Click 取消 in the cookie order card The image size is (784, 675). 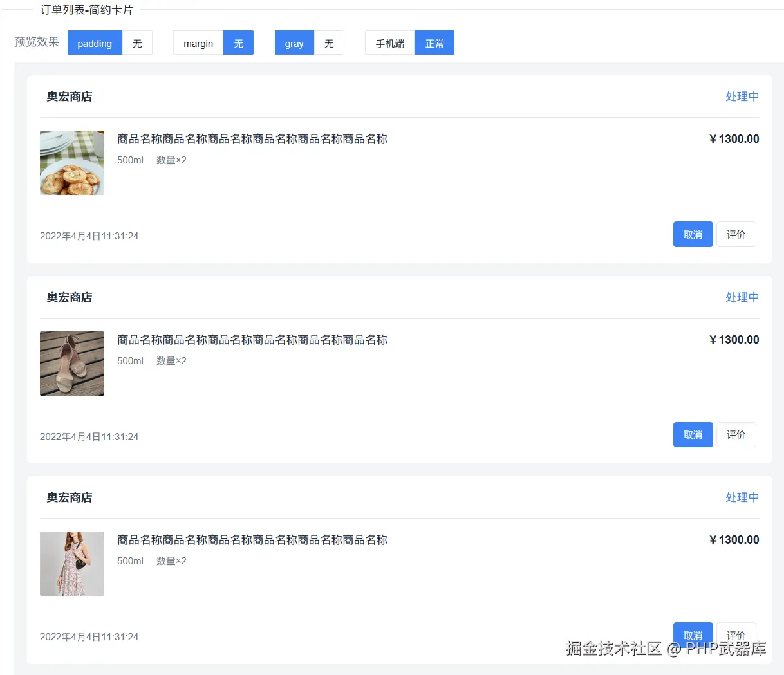pos(693,235)
